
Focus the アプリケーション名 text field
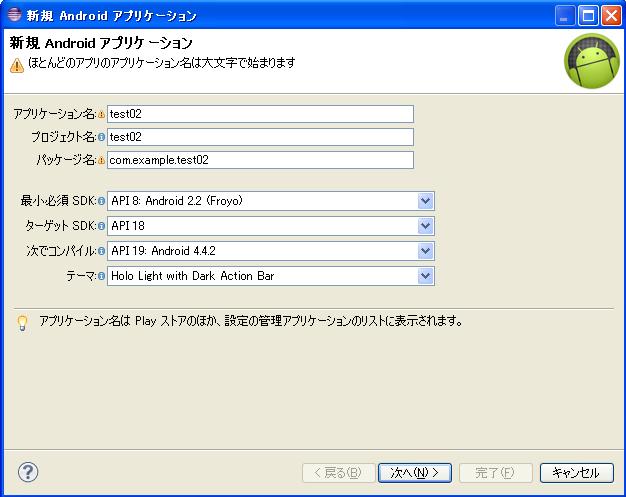coord(260,114)
